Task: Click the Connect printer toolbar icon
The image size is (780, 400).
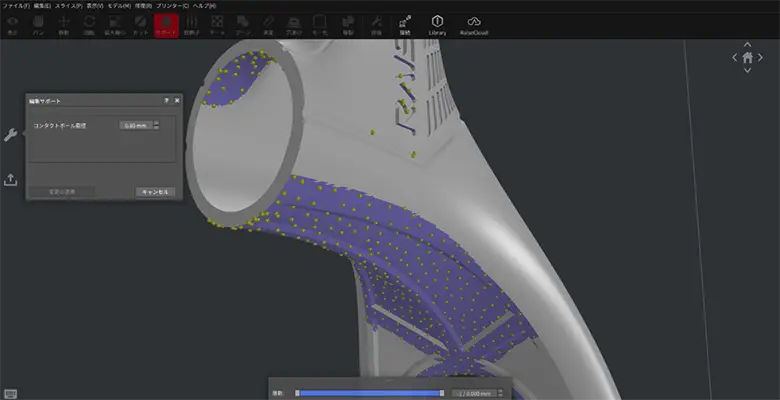Action: click(403, 23)
